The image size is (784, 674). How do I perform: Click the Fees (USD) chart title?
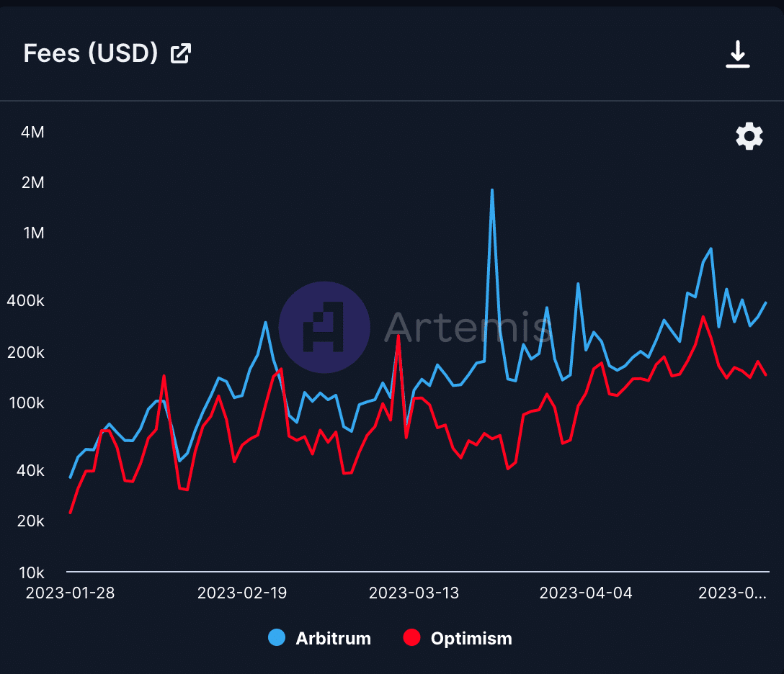[x=91, y=53]
